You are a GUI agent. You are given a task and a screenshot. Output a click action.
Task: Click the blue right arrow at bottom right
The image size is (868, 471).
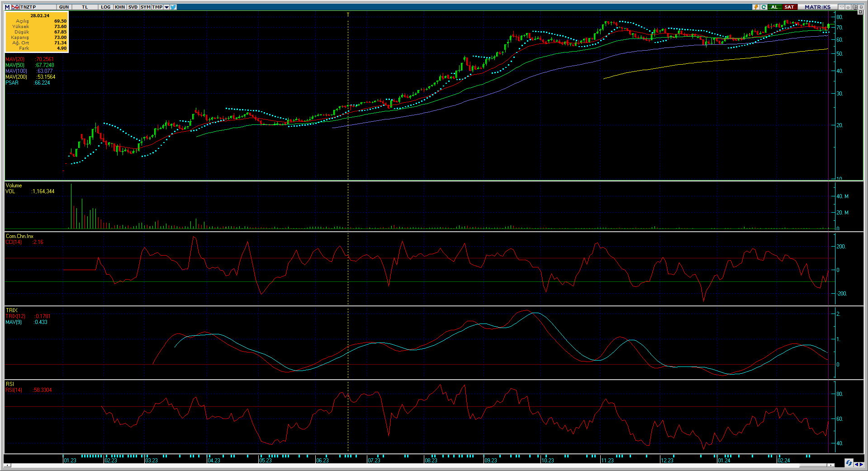(862, 465)
